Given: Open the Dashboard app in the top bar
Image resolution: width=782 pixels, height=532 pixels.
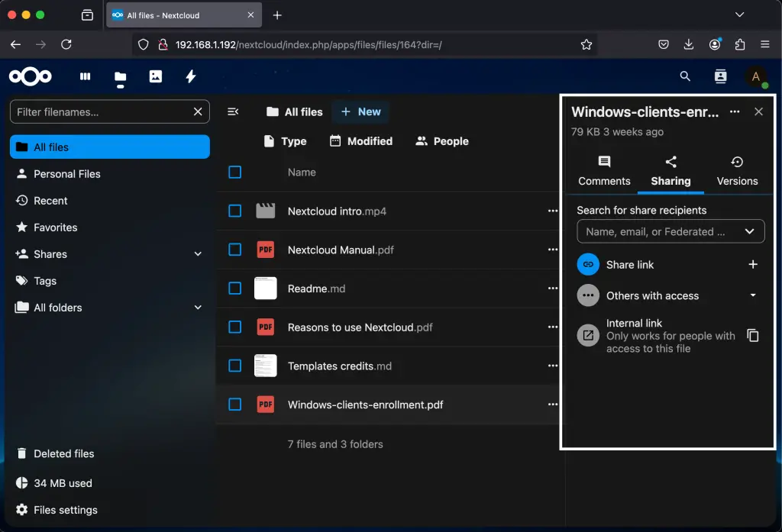Looking at the screenshot, I should click(85, 76).
